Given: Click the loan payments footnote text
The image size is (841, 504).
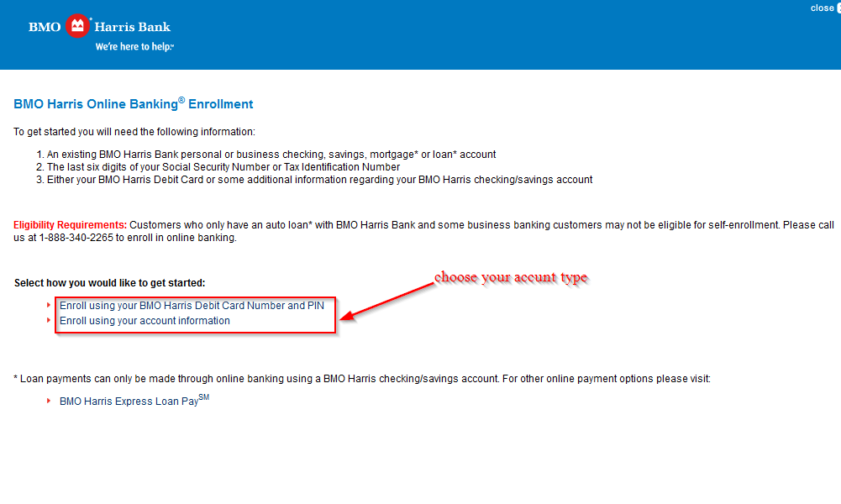Looking at the screenshot, I should point(362,379).
